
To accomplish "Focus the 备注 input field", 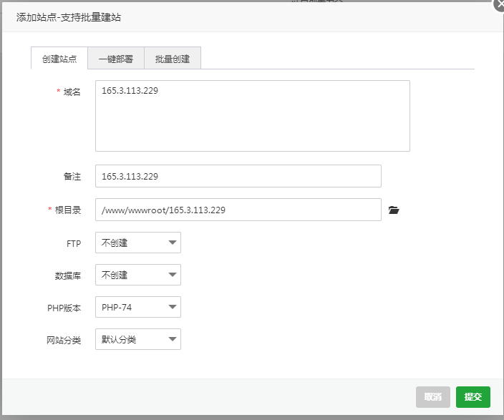I will click(x=238, y=176).
